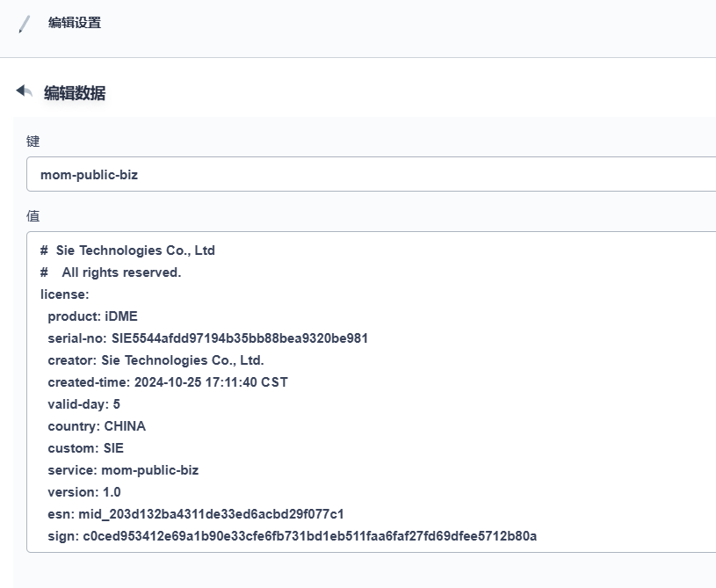Image resolution: width=716 pixels, height=588 pixels.
Task: Click the 'valid-day: 5' line
Action: pos(84,404)
